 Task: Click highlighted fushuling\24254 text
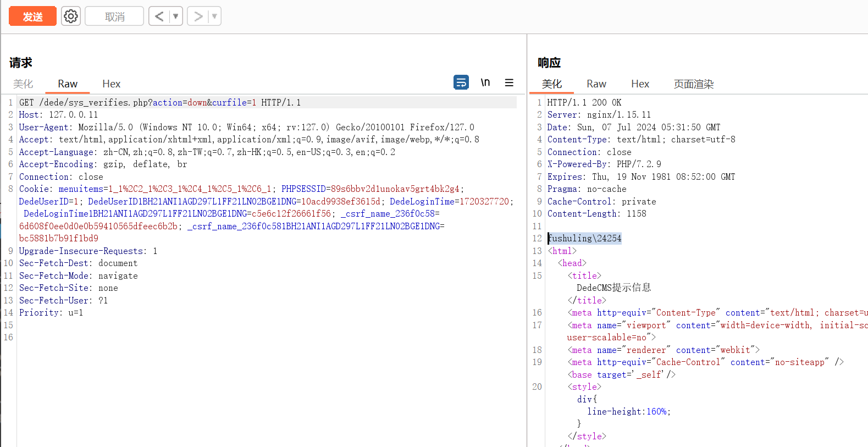pyautogui.click(x=584, y=238)
